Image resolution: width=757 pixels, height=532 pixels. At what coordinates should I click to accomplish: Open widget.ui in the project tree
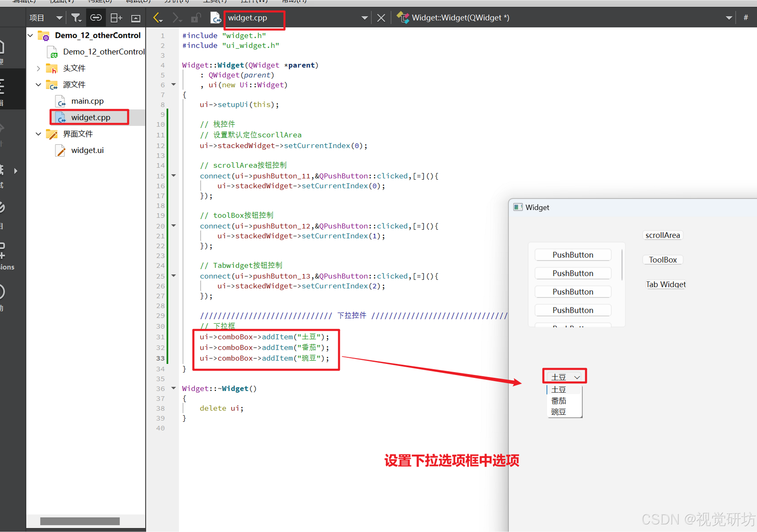coord(87,151)
